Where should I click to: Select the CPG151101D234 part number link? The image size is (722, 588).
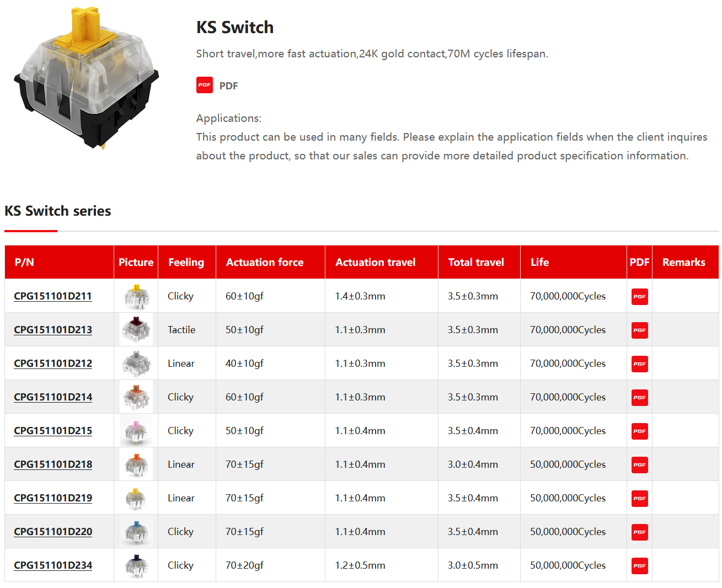pos(53,565)
